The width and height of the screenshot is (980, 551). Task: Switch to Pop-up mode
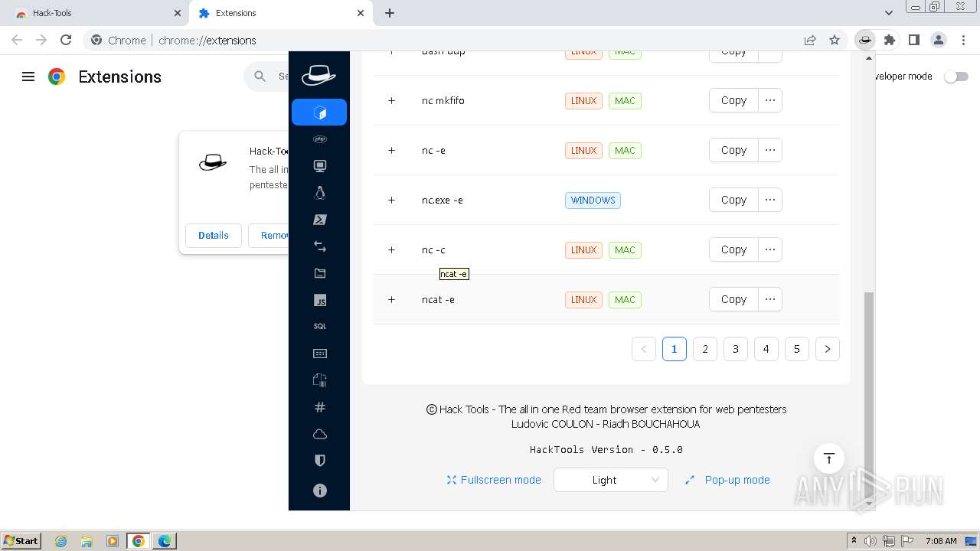[727, 480]
